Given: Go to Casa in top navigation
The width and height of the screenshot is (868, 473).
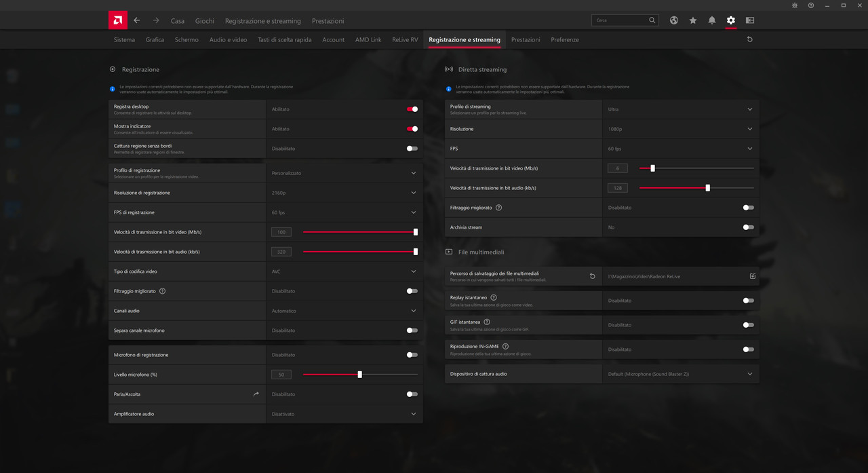Looking at the screenshot, I should (178, 21).
